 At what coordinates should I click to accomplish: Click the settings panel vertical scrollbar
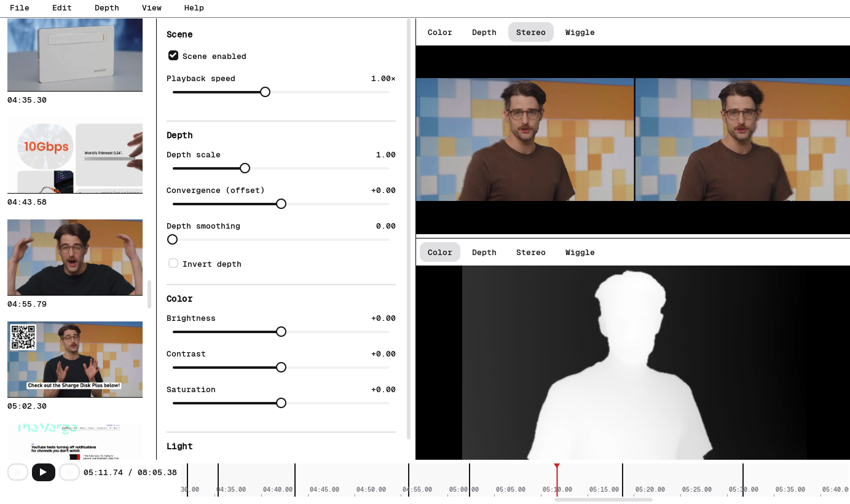tap(409, 229)
